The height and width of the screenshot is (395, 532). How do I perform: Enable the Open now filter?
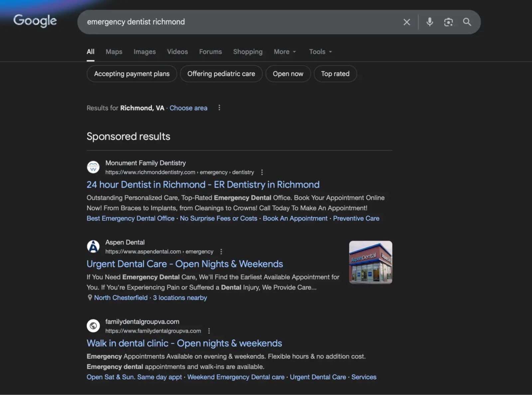[x=288, y=74]
